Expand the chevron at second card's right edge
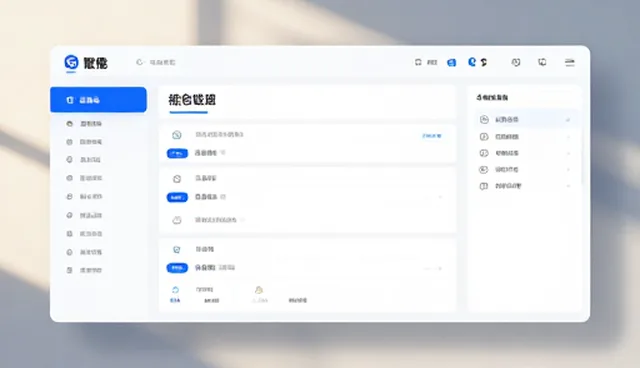Screen dimensions: 640x368 440,197
